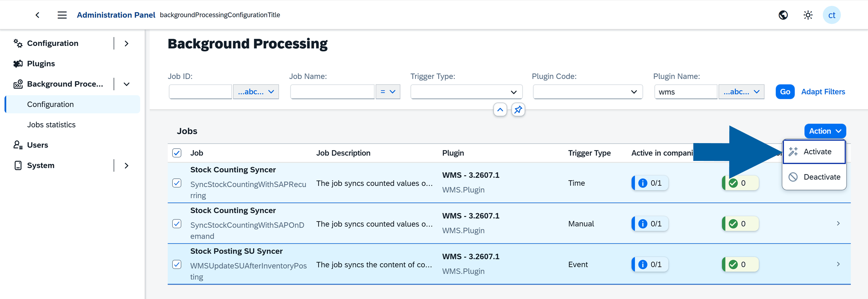Open Jobs statistics in the sidebar

(x=51, y=125)
